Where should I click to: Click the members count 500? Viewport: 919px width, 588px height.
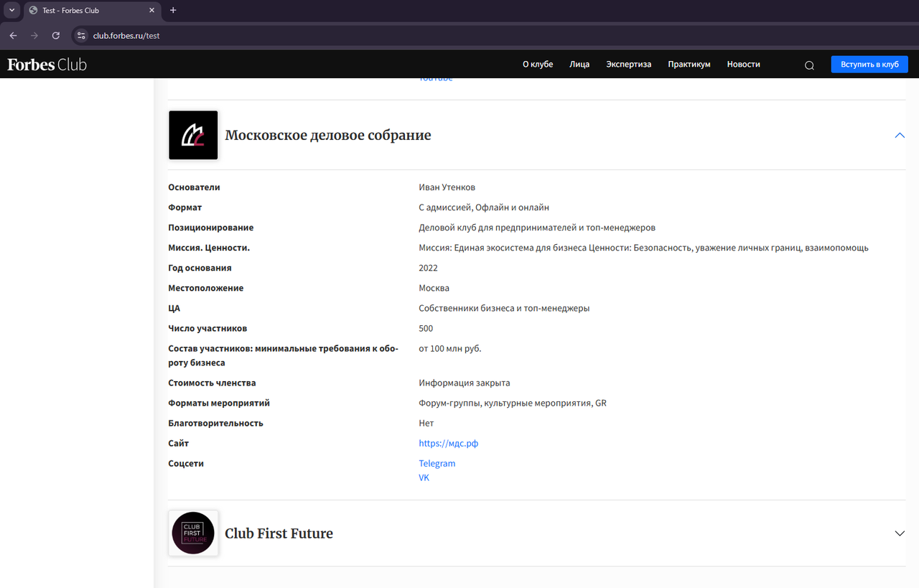(426, 328)
